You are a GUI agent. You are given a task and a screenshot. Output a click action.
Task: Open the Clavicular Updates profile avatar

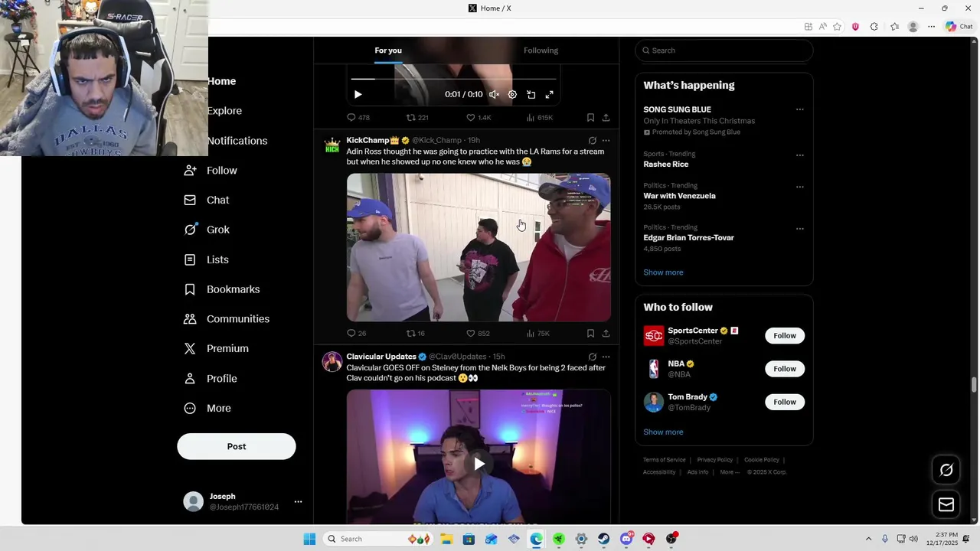pyautogui.click(x=332, y=361)
